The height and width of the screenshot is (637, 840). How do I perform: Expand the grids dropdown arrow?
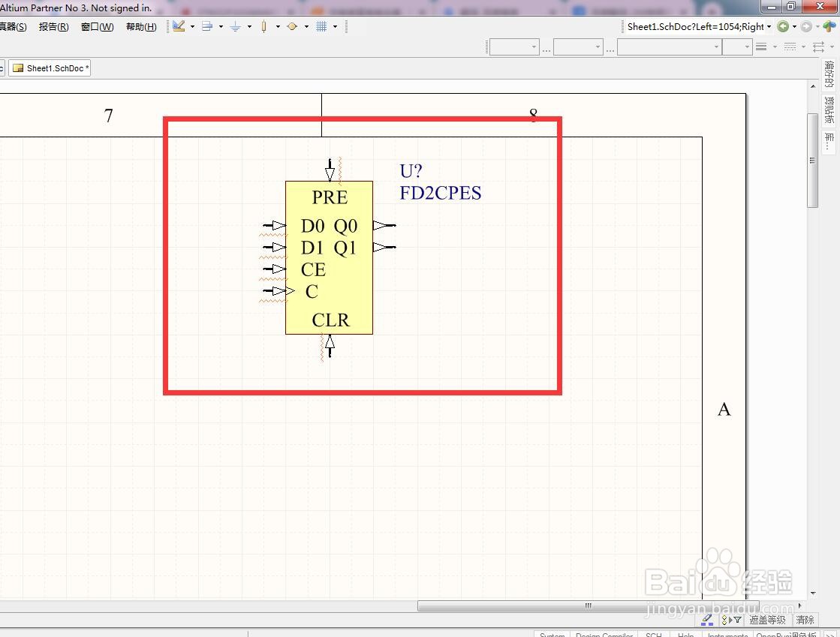[x=336, y=26]
